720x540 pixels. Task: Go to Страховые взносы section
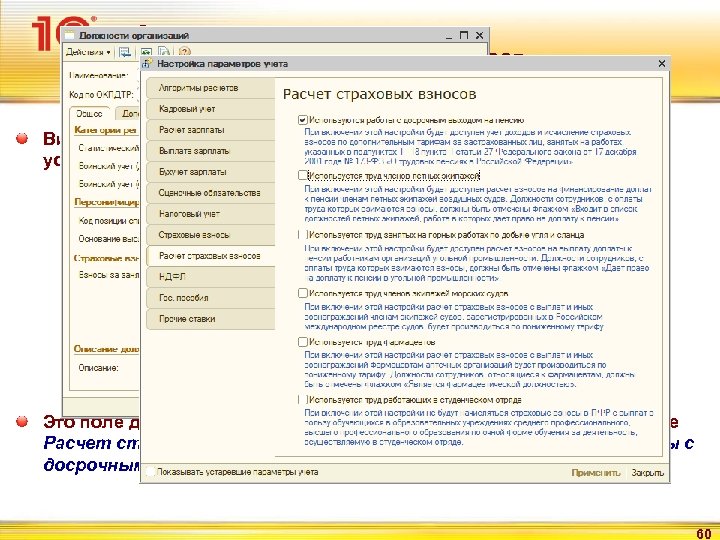click(x=210, y=235)
